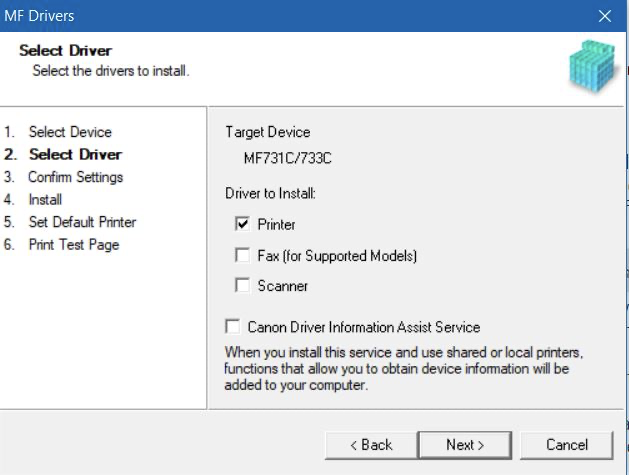This screenshot has height=475, width=629.
Task: Close the MF Drivers window
Action: pyautogui.click(x=605, y=16)
